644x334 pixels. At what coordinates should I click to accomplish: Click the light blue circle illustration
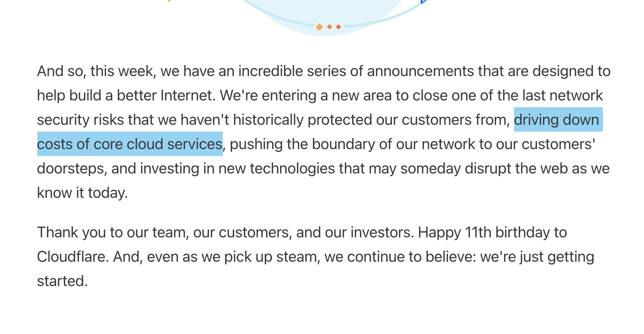(x=326, y=15)
